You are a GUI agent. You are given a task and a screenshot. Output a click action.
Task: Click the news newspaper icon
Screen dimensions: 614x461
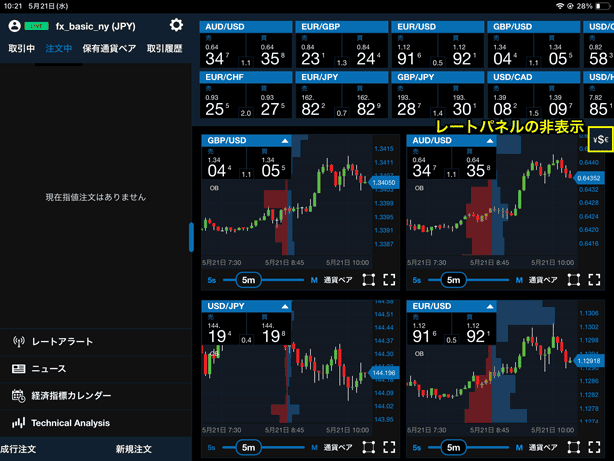pyautogui.click(x=18, y=369)
